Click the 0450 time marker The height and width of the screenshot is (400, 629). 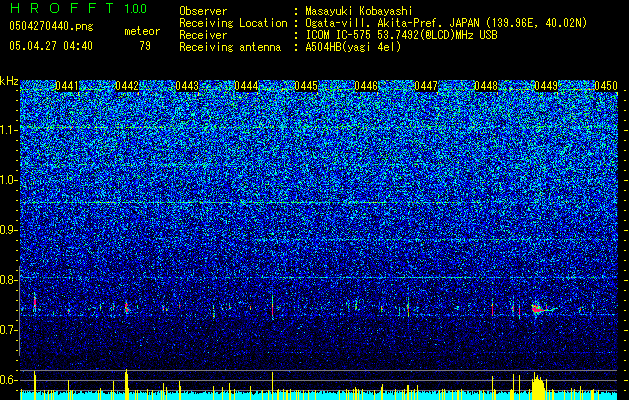(606, 86)
